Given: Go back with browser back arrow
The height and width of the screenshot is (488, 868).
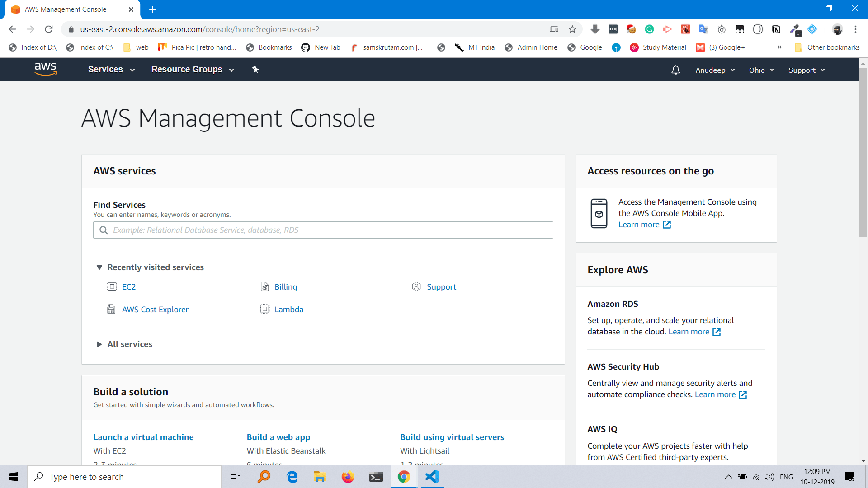Looking at the screenshot, I should (x=12, y=29).
